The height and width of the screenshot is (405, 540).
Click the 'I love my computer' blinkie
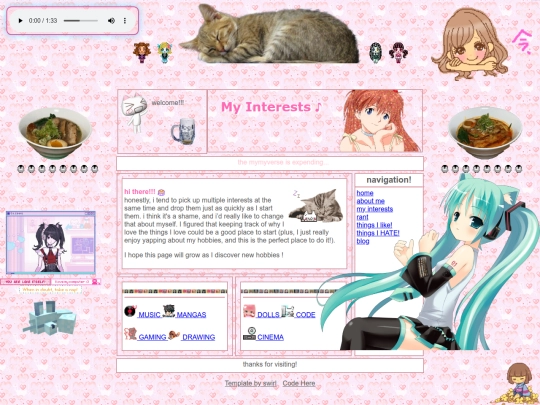tap(76, 282)
